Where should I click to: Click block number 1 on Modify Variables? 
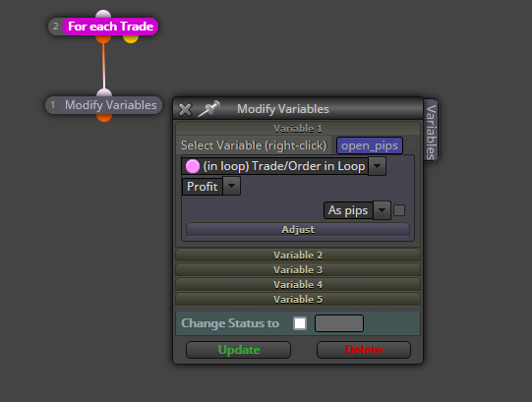[52, 105]
